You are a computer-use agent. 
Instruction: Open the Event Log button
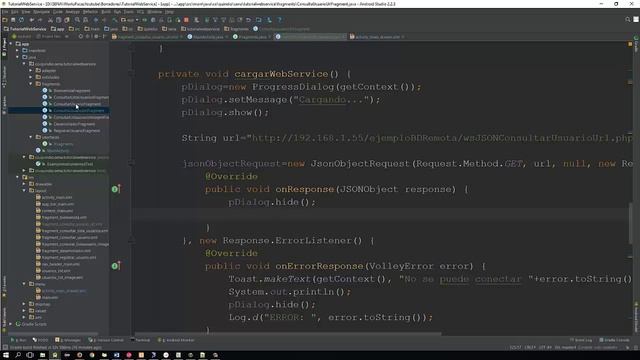(581, 340)
